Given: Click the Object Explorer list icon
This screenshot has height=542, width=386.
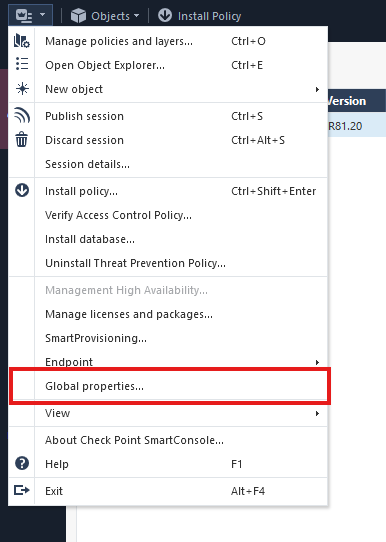Looking at the screenshot, I should click(22, 64).
